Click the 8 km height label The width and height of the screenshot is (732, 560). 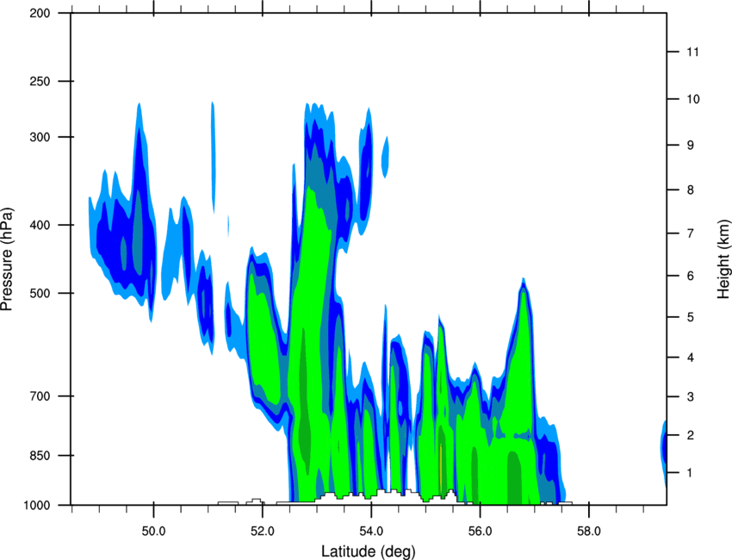691,190
